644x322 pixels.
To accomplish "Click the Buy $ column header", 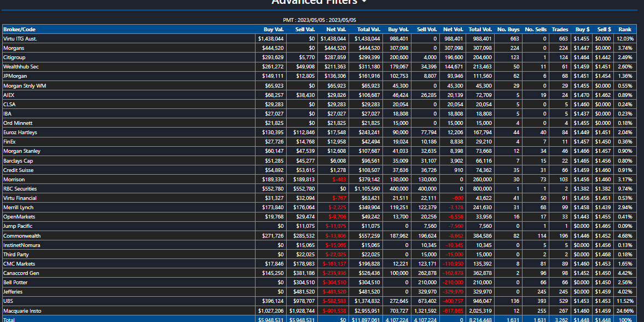I will (x=583, y=29).
